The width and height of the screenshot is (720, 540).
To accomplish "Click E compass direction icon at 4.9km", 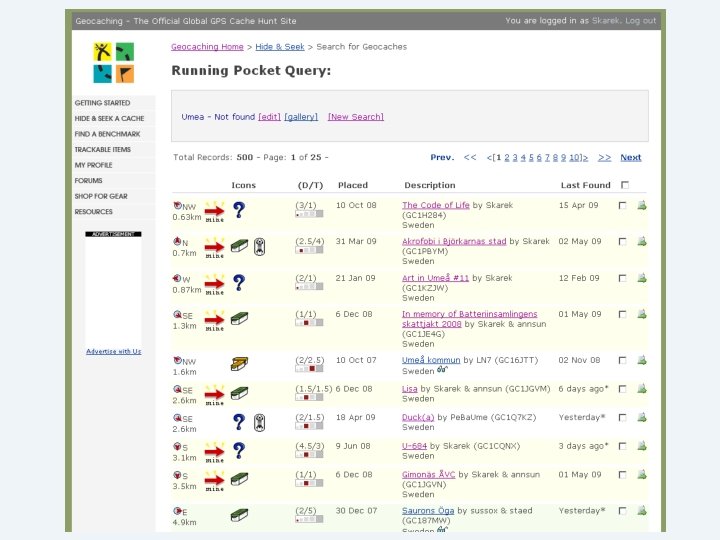I will point(177,511).
